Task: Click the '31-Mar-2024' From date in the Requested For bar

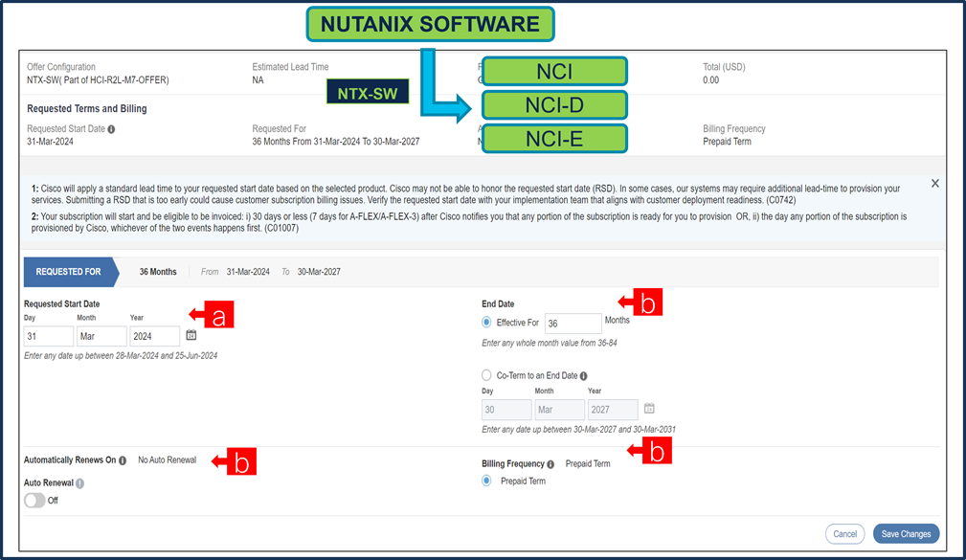Action: [x=248, y=272]
